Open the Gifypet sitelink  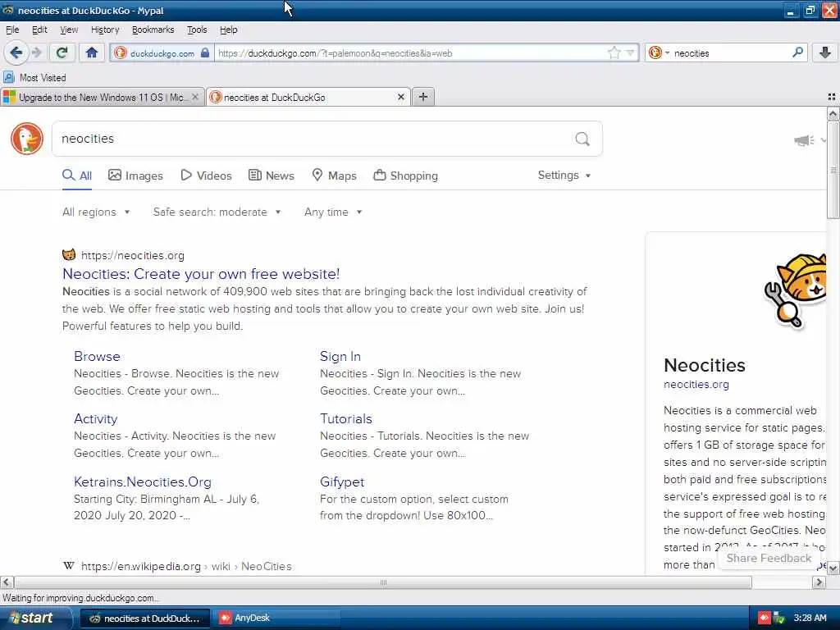point(342,482)
